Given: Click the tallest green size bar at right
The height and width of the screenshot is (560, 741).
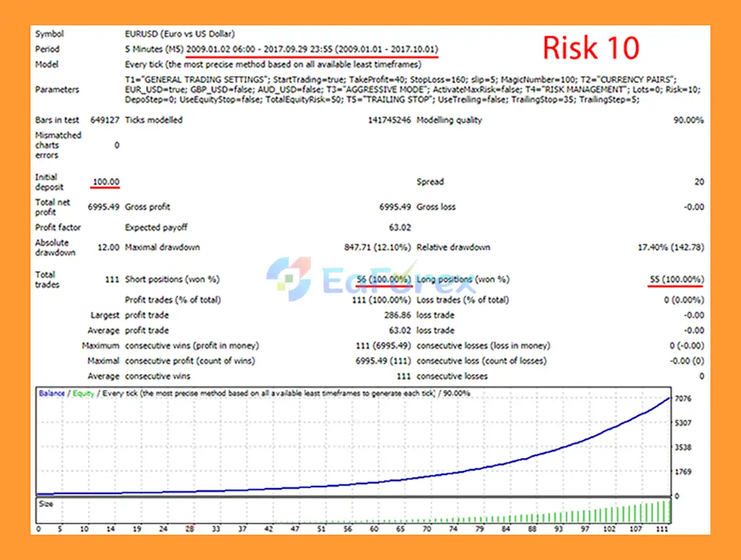Looking at the screenshot, I should point(669,511).
